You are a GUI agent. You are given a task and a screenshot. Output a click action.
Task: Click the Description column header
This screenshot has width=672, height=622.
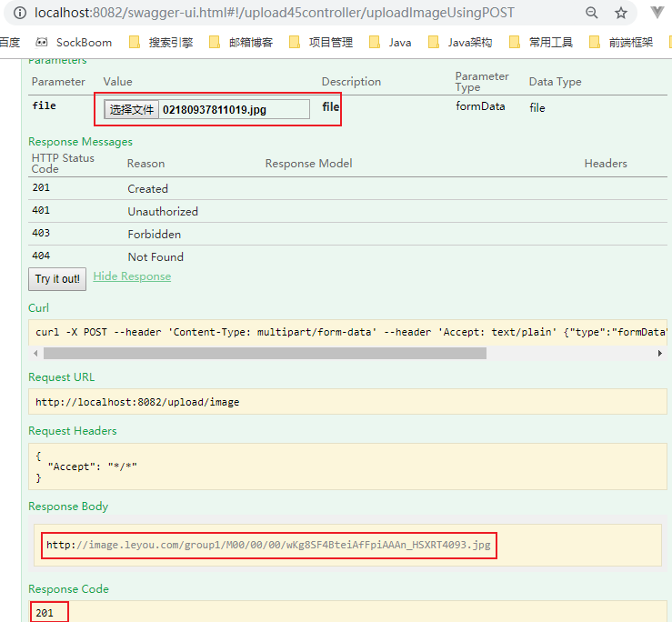[351, 82]
